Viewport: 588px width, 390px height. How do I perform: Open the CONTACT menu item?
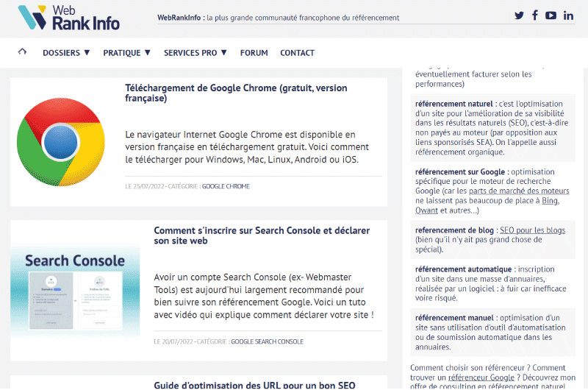297,53
